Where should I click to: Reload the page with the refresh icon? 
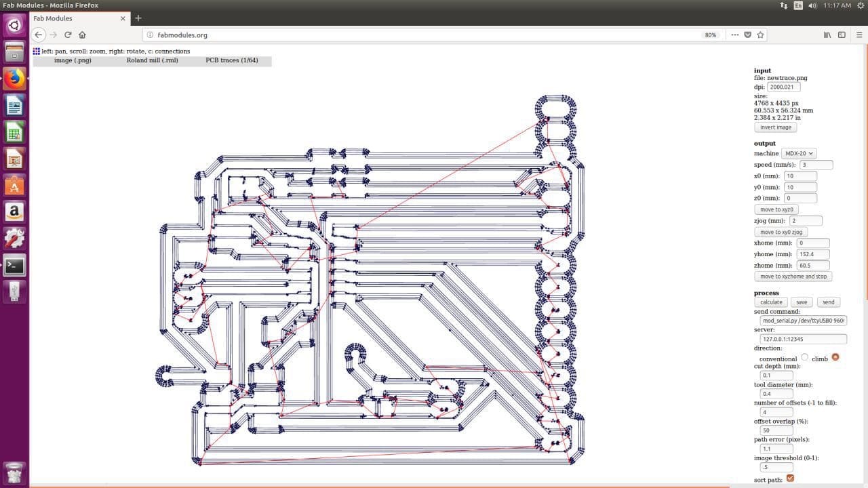point(68,35)
